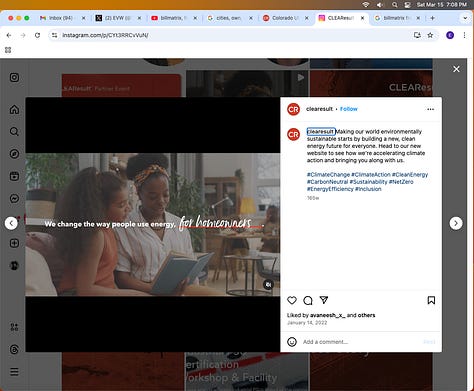Open the apps grid in bookmarks bar
This screenshot has width=474, height=391.
[x=8, y=50]
